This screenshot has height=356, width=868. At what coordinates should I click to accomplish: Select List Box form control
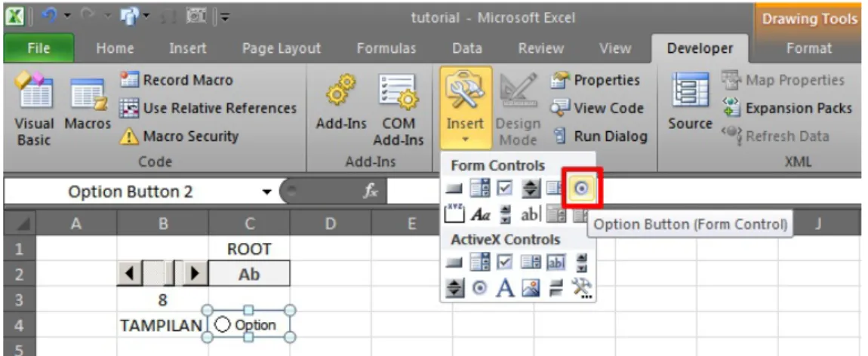click(554, 189)
